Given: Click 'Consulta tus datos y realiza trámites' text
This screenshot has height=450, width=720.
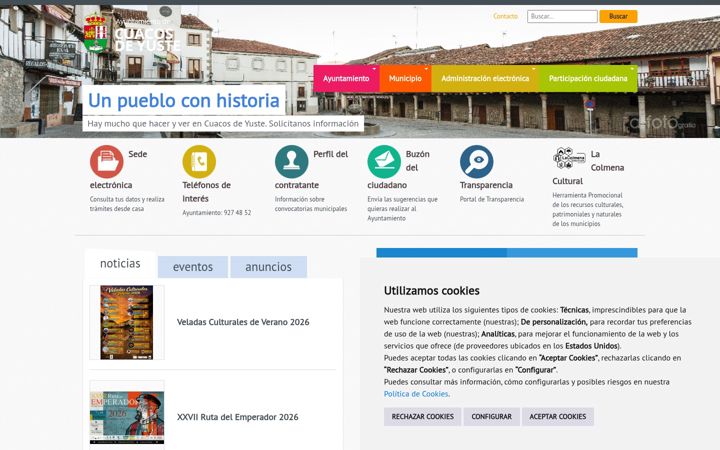Looking at the screenshot, I should tap(127, 204).
